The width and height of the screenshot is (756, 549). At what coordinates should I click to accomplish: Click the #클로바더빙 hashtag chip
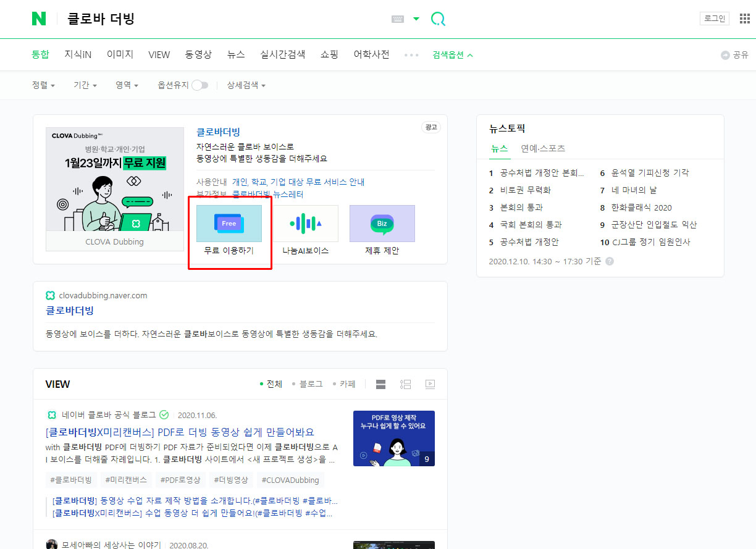(72, 480)
